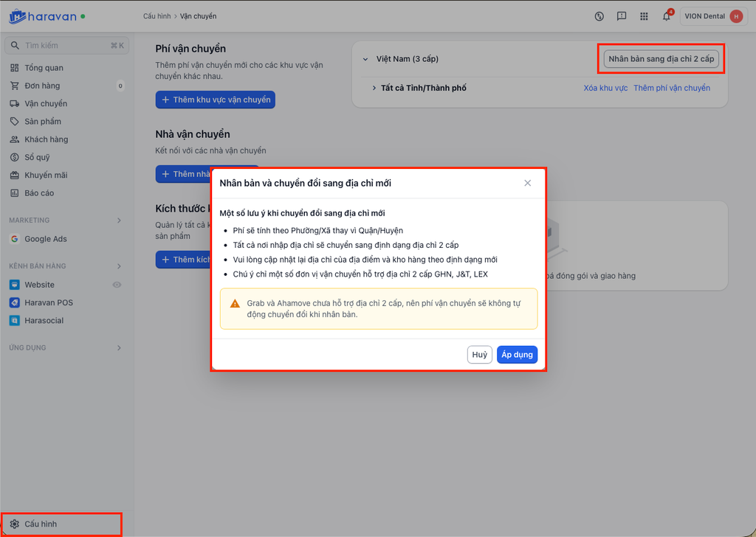Viewport: 756px width, 537px height.
Task: Click the feedback message icon in header
Action: tap(622, 16)
